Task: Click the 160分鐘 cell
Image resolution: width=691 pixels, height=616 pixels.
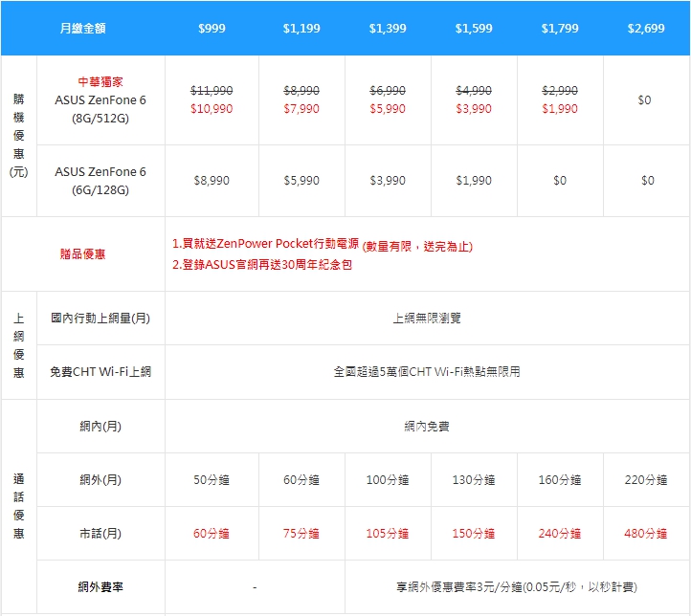Action: click(560, 480)
